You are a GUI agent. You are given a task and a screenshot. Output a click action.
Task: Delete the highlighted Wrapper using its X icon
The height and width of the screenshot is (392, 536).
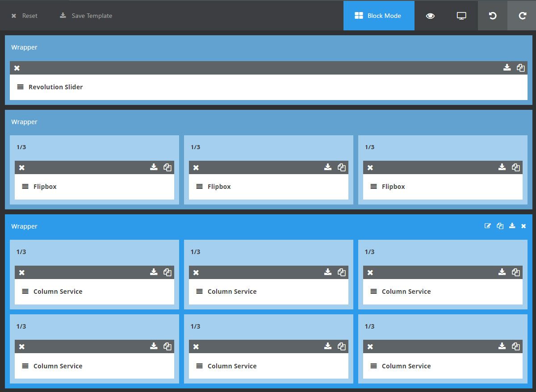tap(523, 226)
